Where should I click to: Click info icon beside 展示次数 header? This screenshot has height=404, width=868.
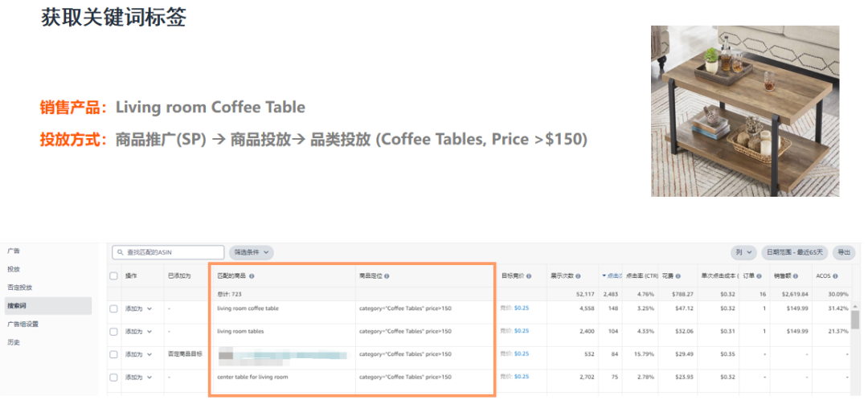(x=578, y=275)
